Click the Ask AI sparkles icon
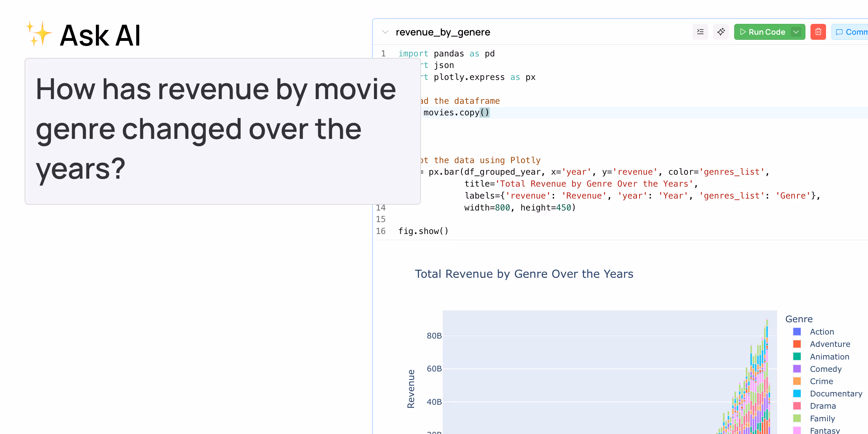Viewport: 868px width, 434px height. 39,34
